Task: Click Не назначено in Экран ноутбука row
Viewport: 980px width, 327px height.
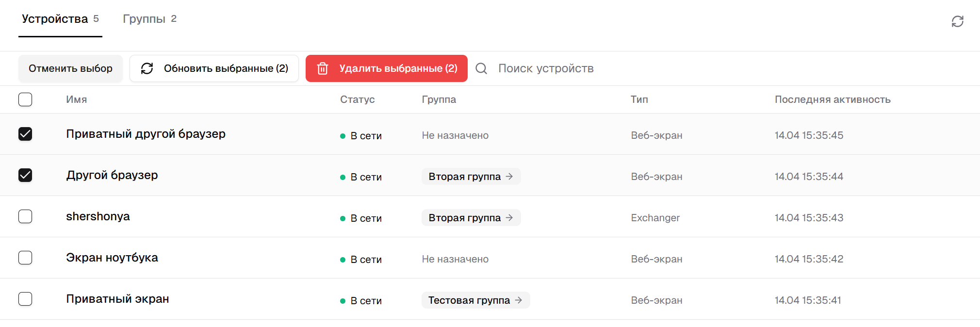Action: [x=455, y=259]
